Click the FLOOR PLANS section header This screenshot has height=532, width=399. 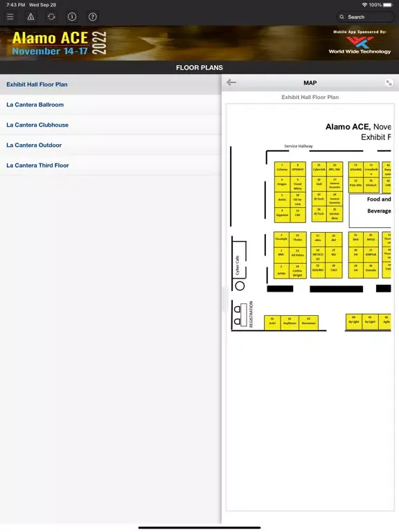(199, 68)
